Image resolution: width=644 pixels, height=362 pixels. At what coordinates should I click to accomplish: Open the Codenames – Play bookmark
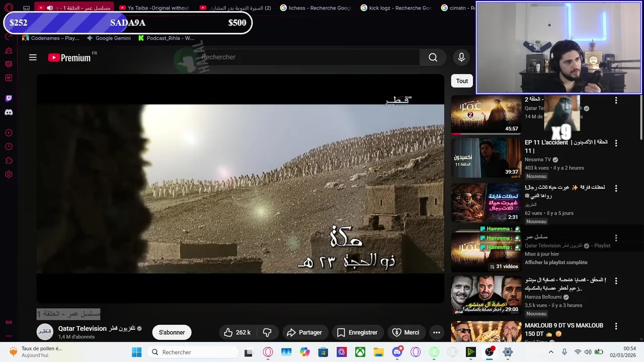[50, 38]
